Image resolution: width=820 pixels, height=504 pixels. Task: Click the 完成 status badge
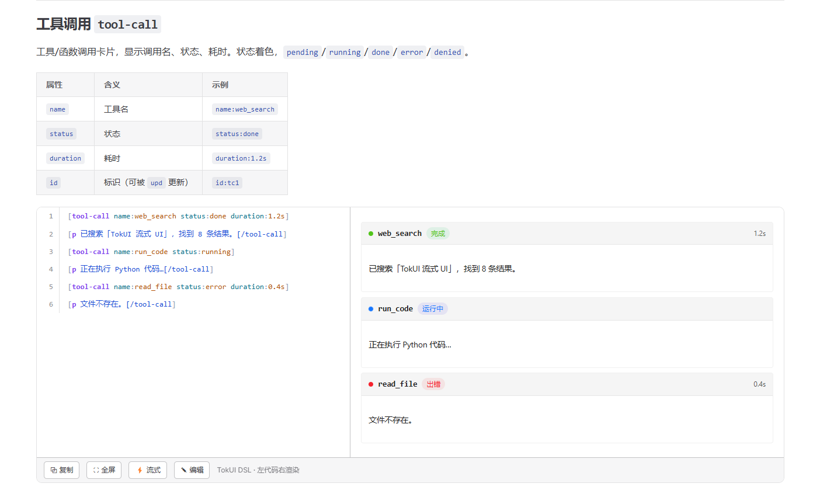coord(438,234)
